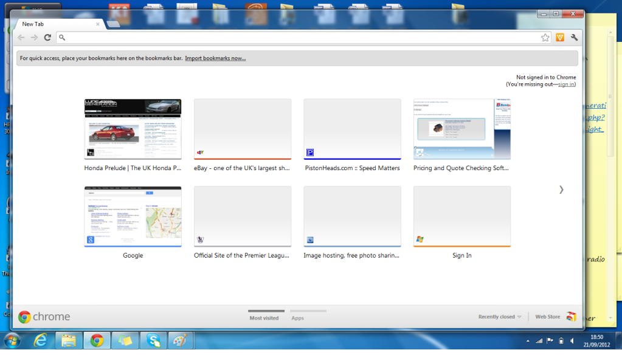The width and height of the screenshot is (622, 364).
Task: Click the Not signed in to Chrome text
Action: (x=546, y=77)
